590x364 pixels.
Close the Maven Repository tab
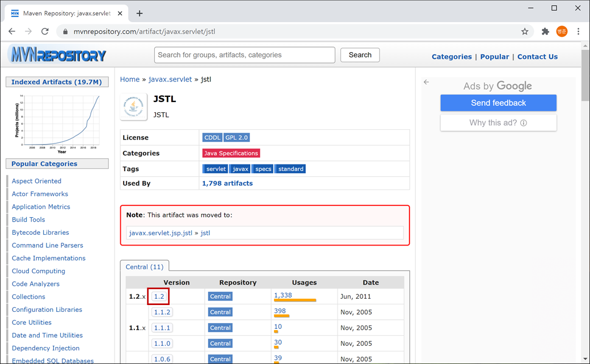tap(120, 14)
